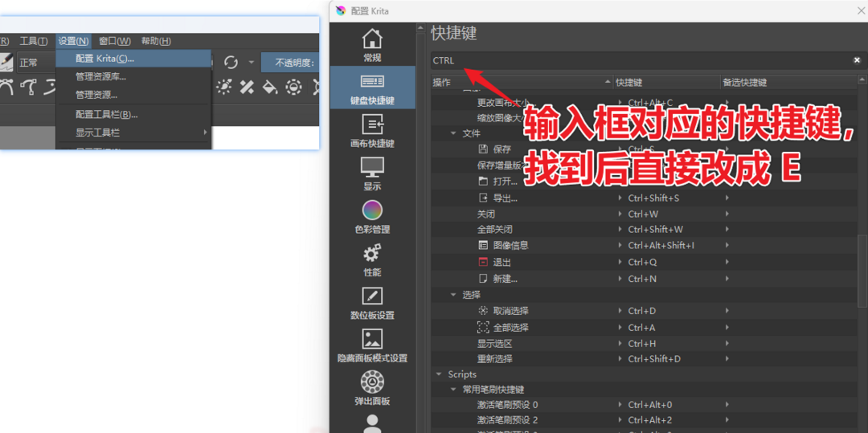The image size is (868, 433).
Task: Sort by the 操作 column header
Action: click(522, 83)
